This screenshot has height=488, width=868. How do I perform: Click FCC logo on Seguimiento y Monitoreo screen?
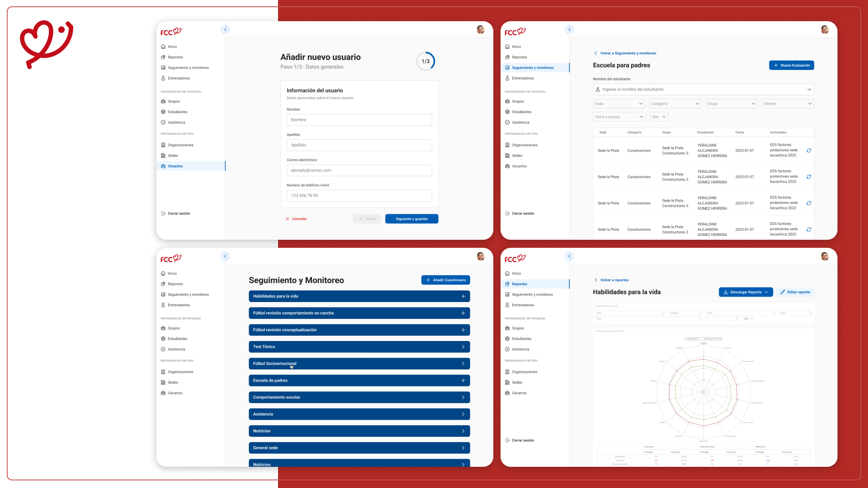tap(171, 258)
